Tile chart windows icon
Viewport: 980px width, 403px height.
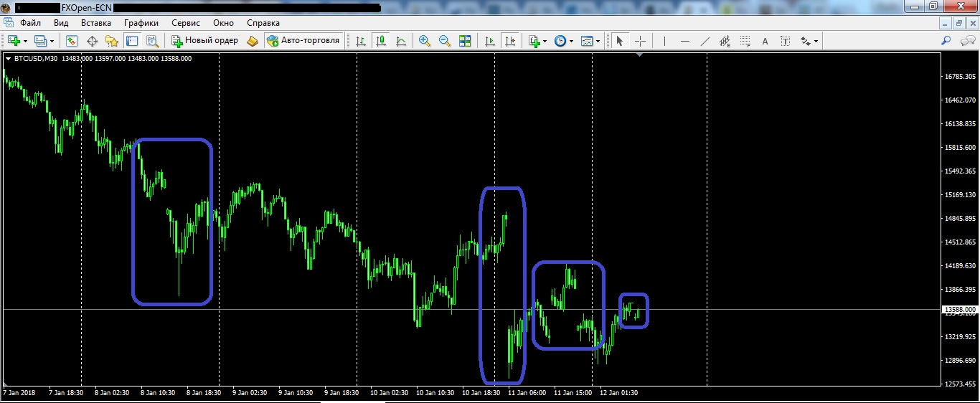pyautogui.click(x=465, y=41)
